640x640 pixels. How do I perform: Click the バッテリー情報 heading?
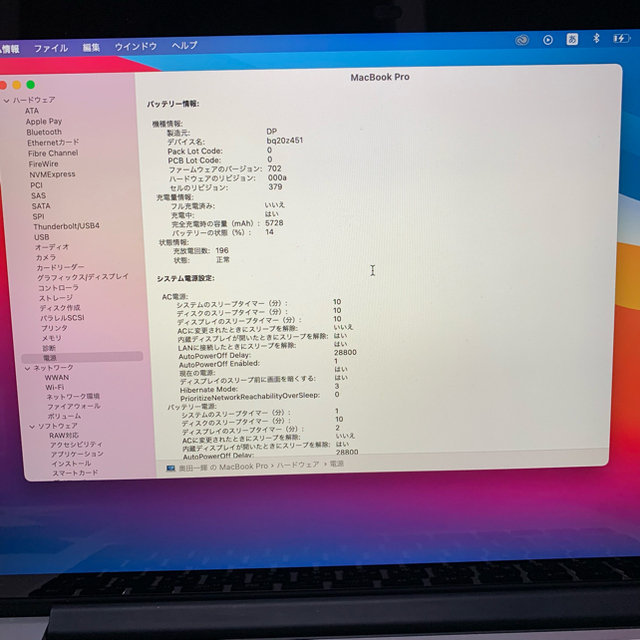pos(173,104)
